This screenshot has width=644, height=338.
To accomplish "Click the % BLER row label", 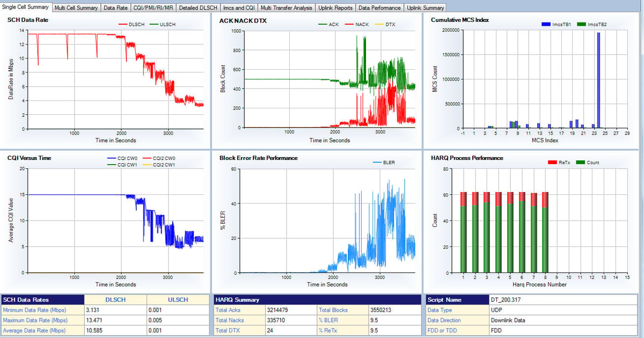I will 328,320.
